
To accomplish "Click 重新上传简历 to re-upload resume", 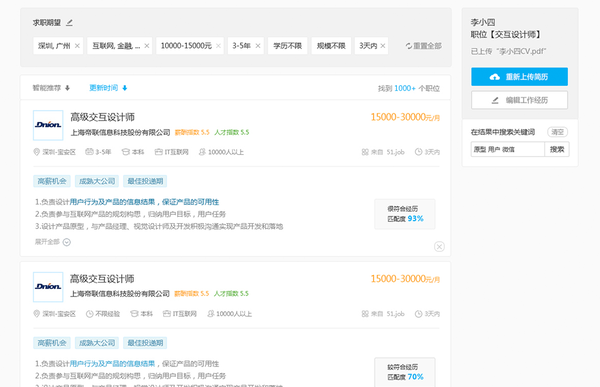I will point(519,77).
